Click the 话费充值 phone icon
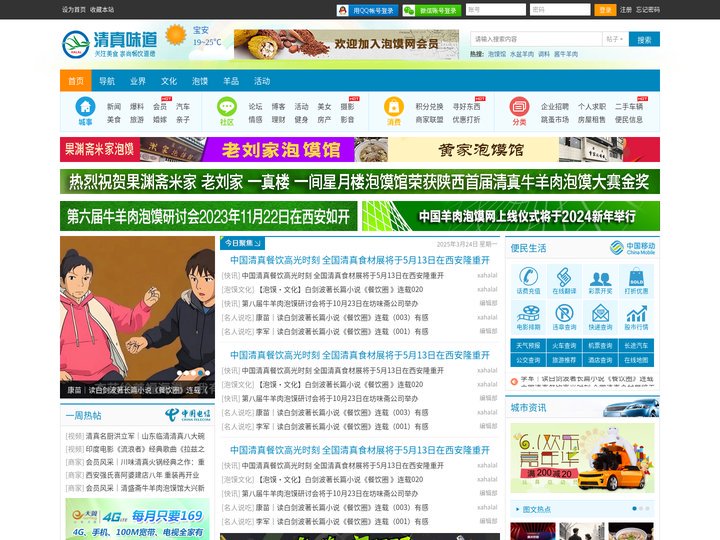The height and width of the screenshot is (540, 720). [528, 277]
